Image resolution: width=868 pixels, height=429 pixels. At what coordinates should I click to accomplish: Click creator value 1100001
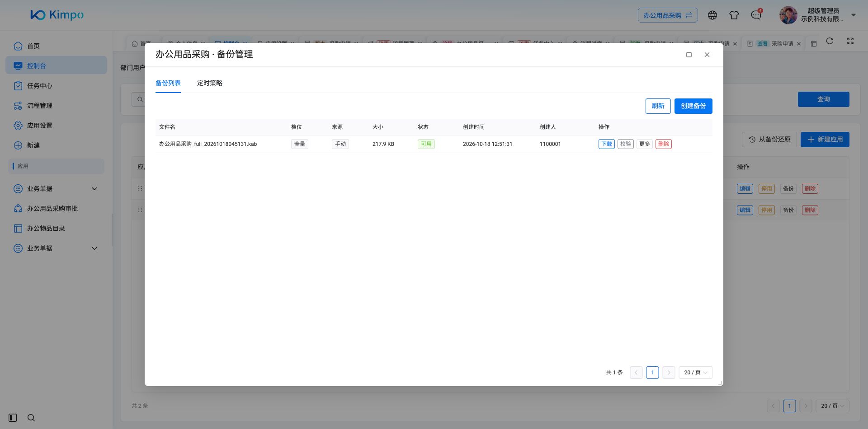coord(550,144)
